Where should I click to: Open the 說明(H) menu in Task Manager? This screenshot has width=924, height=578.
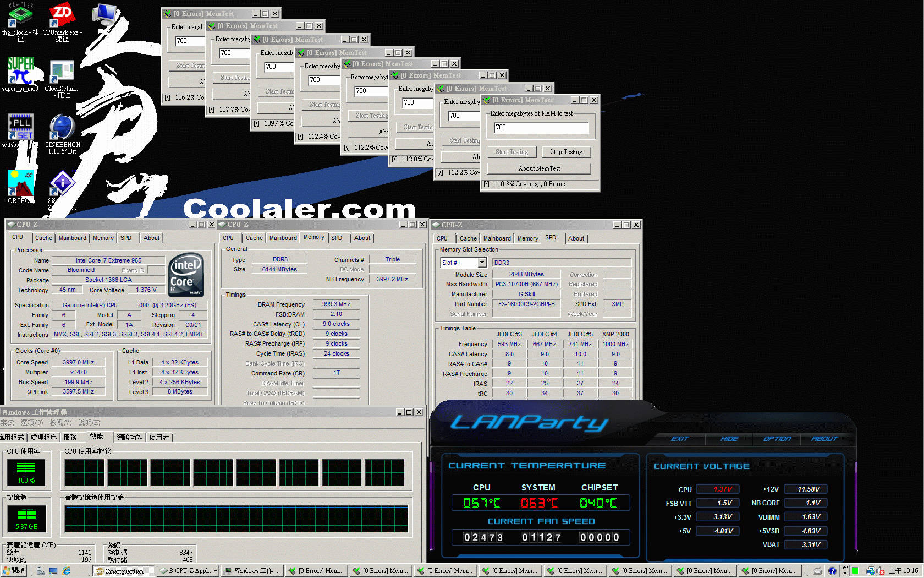click(x=89, y=423)
